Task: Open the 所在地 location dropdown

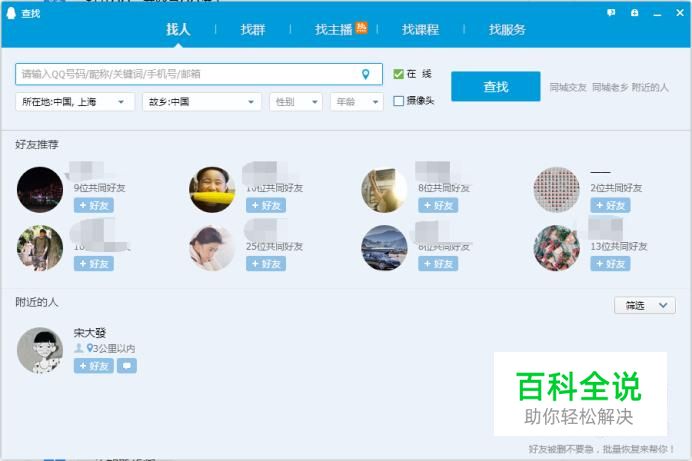Action: (75, 102)
